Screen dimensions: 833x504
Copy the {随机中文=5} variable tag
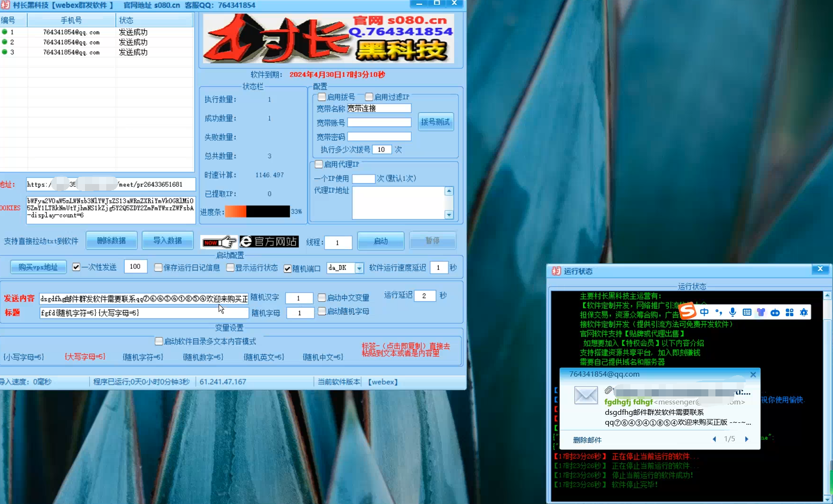[x=323, y=357]
